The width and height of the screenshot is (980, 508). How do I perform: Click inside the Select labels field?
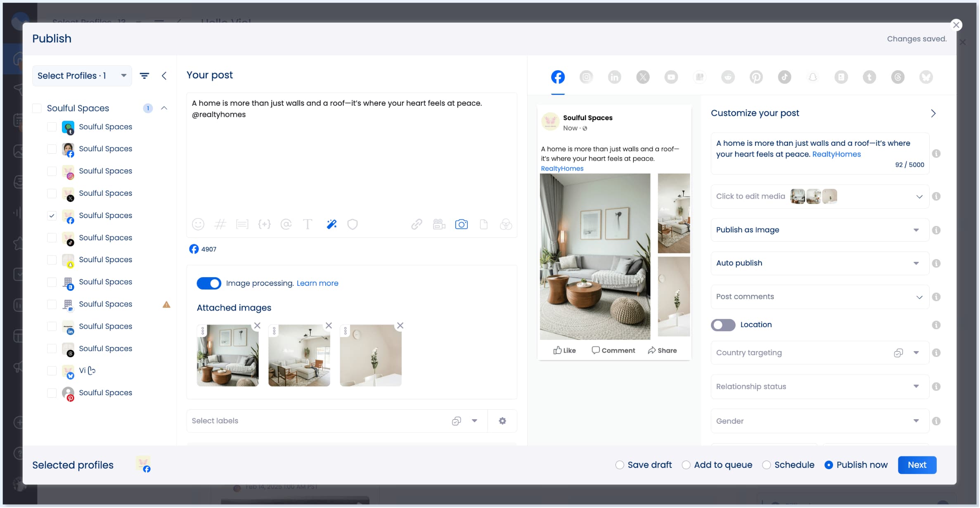(x=289, y=420)
